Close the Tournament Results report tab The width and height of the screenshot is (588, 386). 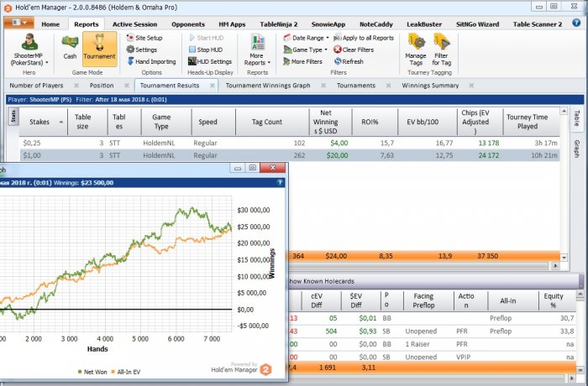pyautogui.click(x=213, y=86)
